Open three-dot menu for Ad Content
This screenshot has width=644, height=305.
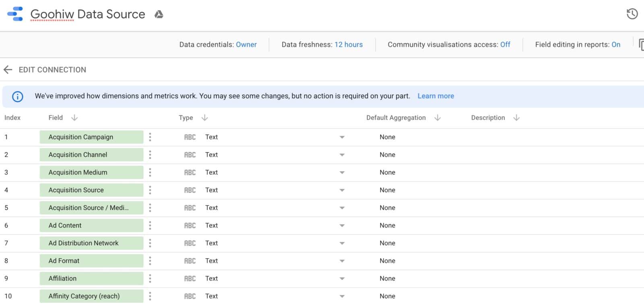150,226
